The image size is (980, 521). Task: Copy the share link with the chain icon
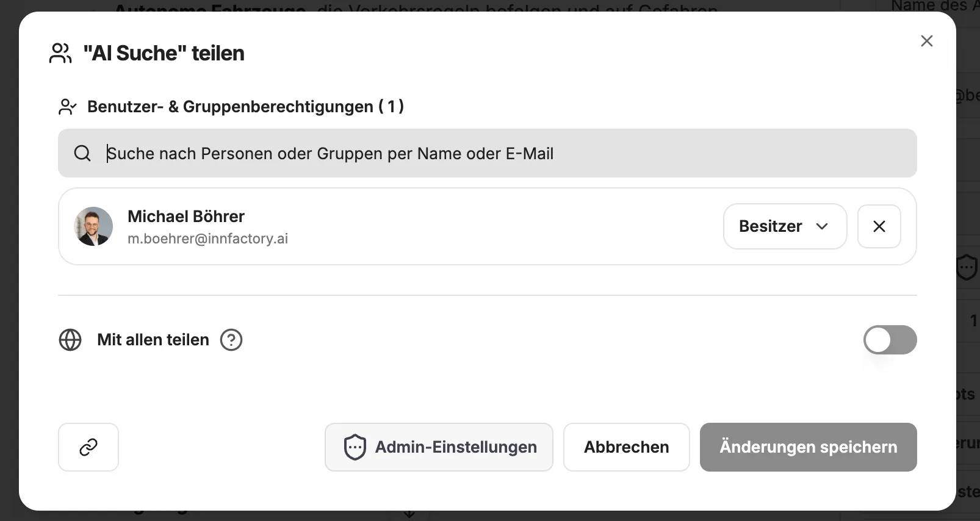click(88, 447)
